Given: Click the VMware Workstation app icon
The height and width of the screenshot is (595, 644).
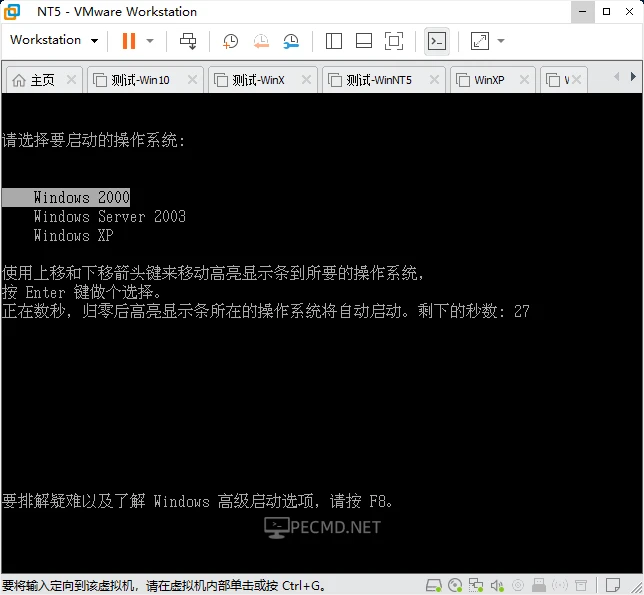Looking at the screenshot, I should point(12,11).
